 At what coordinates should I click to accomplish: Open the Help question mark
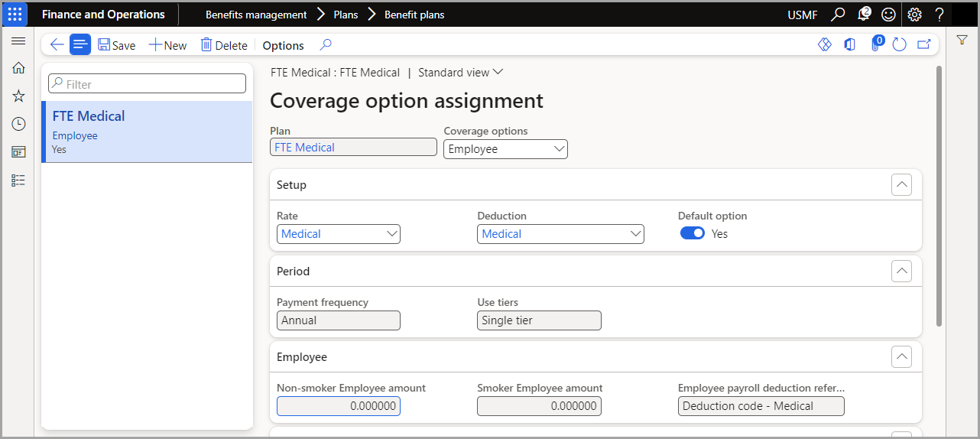pyautogui.click(x=939, y=15)
